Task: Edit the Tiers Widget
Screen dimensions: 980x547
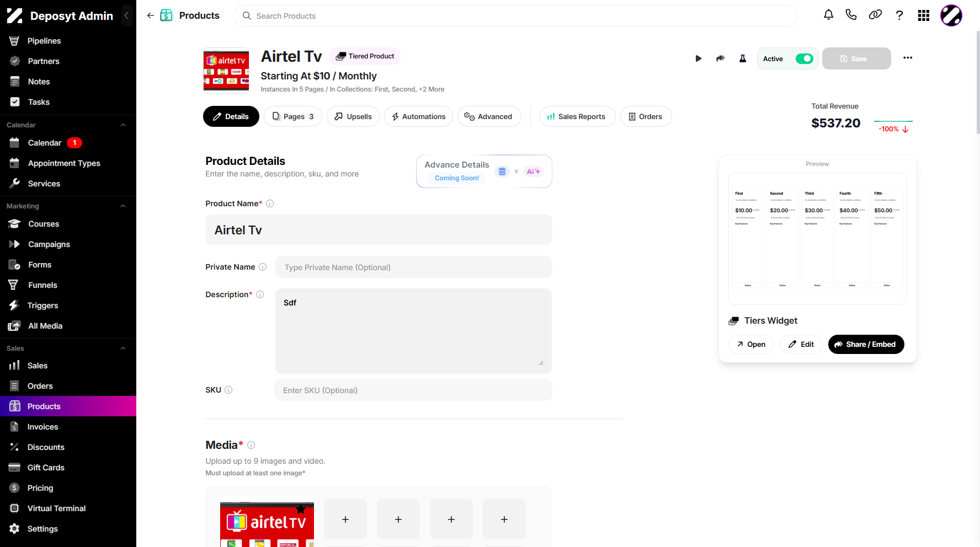Action: pos(801,344)
